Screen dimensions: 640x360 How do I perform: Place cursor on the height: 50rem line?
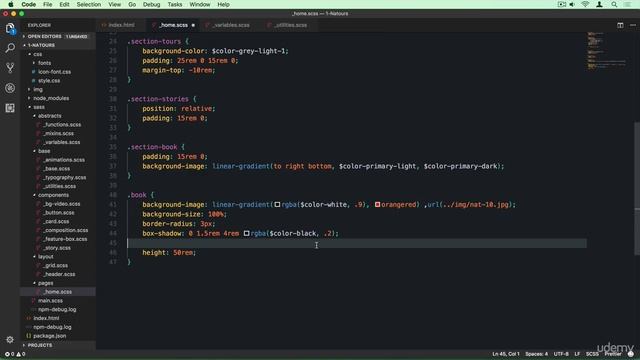point(169,253)
